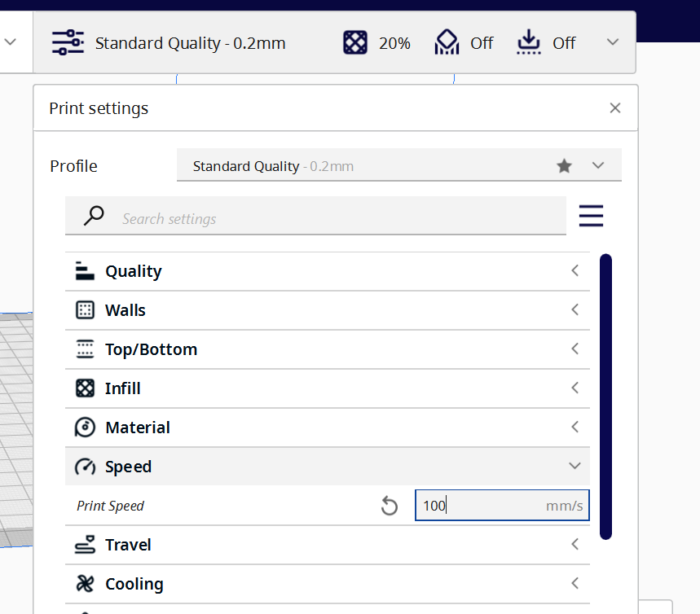Click the Top/Bottom category icon
Image resolution: width=700 pixels, height=614 pixels.
[85, 349]
